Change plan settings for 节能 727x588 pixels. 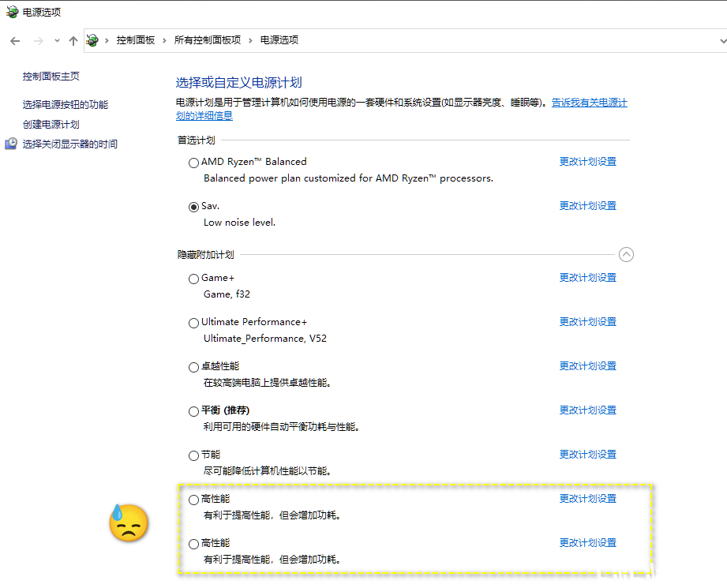pos(588,455)
